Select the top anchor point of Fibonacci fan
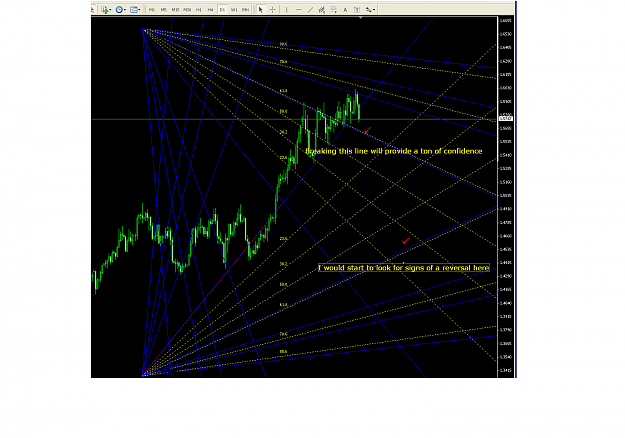625x438 pixels. (x=143, y=29)
